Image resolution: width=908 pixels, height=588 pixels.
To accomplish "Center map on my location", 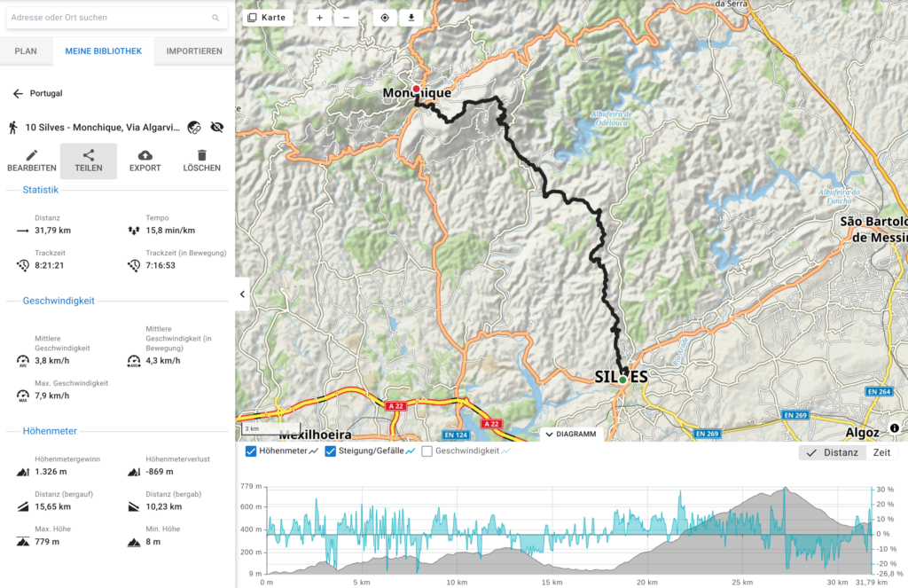I will 384,18.
